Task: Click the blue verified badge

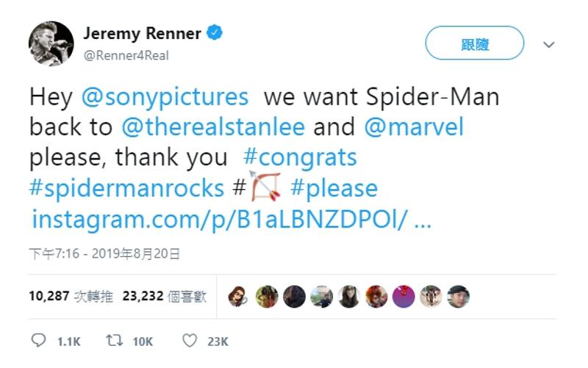Action: [x=215, y=34]
